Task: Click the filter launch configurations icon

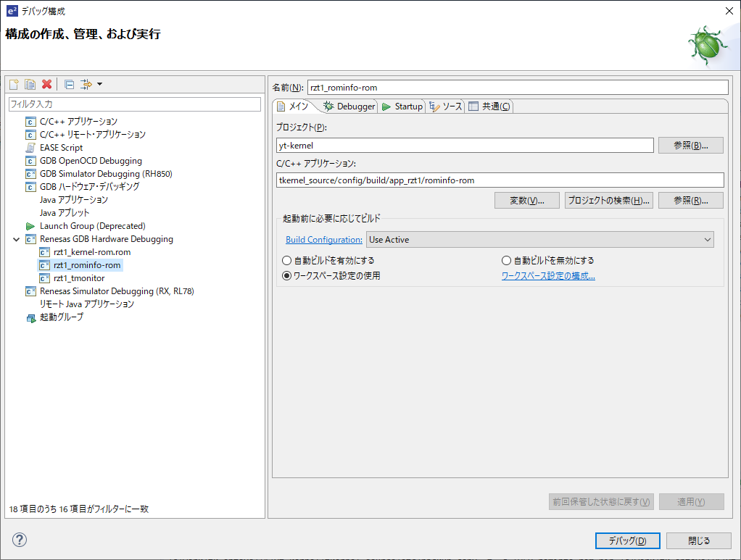Action: [86, 85]
